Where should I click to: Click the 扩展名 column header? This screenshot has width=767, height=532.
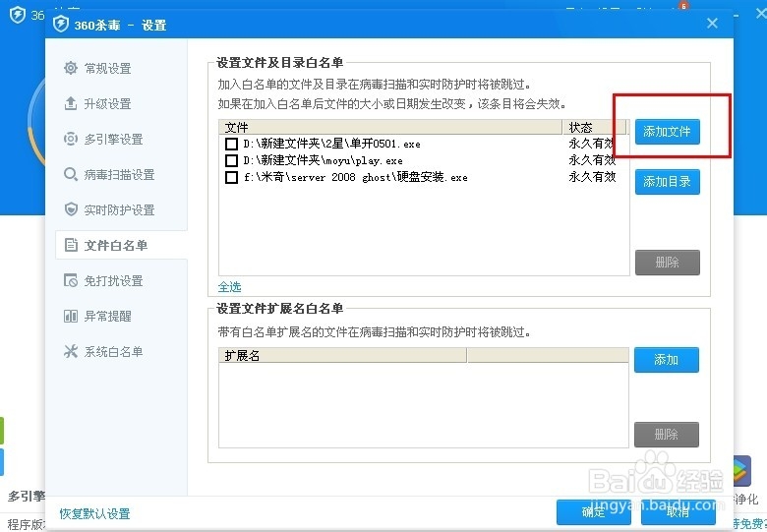coord(342,355)
